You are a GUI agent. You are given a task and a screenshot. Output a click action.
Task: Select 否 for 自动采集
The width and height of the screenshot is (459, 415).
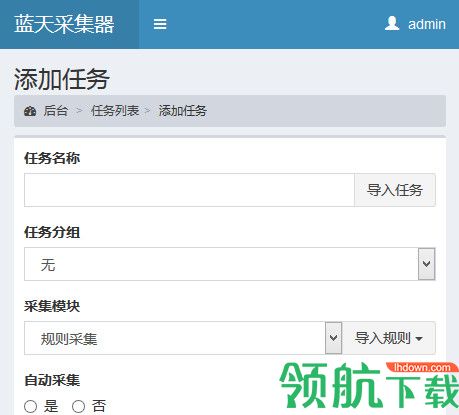coord(78,406)
